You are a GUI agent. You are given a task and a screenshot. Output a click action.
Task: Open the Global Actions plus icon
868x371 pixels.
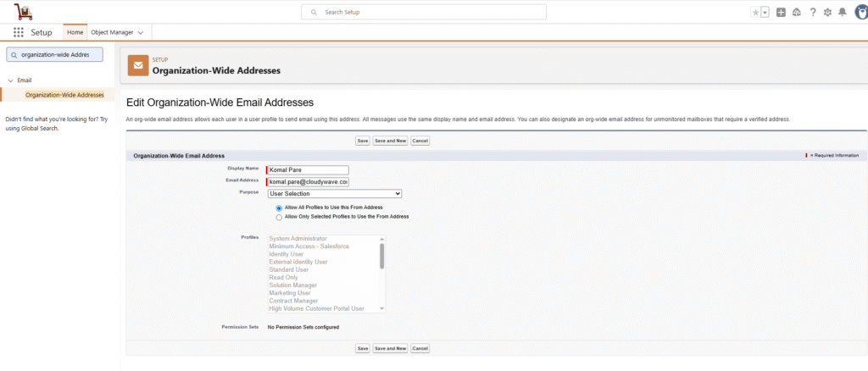[x=781, y=13]
